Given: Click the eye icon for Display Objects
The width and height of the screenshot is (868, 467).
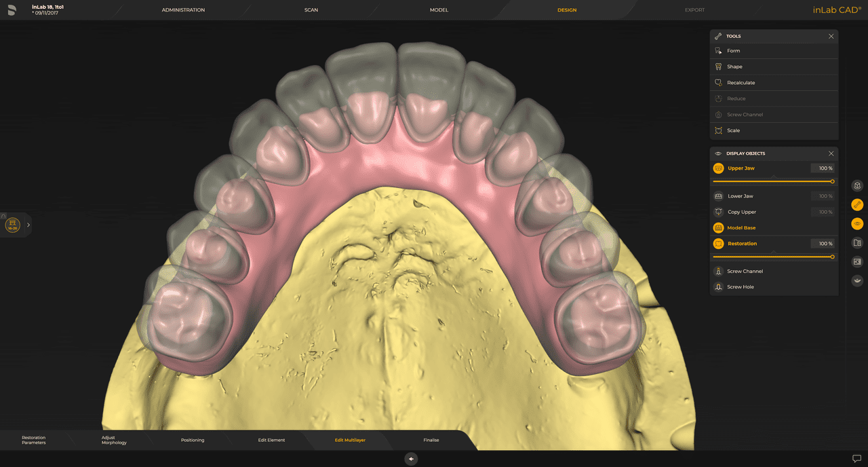Looking at the screenshot, I should (717, 153).
